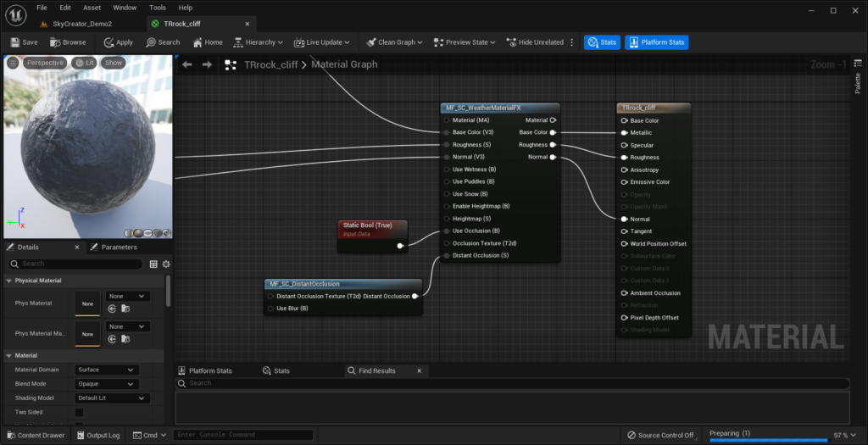Click the Details search field
The height and width of the screenshot is (445, 868).
click(x=75, y=264)
